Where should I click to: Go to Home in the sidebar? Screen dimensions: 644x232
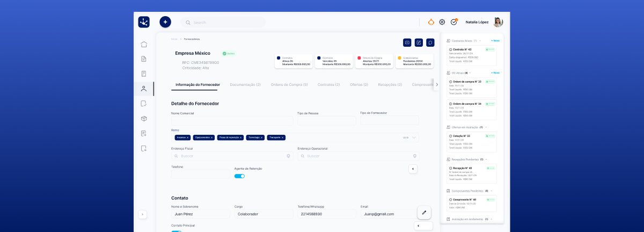click(x=144, y=44)
